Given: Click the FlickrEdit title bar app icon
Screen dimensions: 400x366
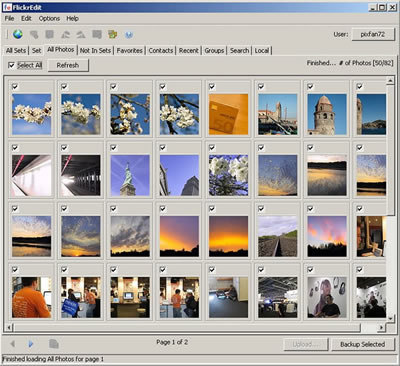Looking at the screenshot, I should (8, 7).
